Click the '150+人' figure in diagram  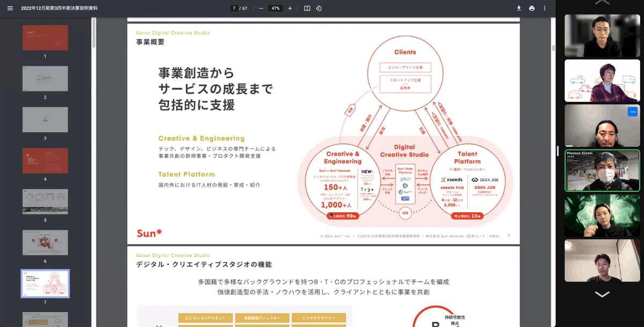tap(335, 188)
